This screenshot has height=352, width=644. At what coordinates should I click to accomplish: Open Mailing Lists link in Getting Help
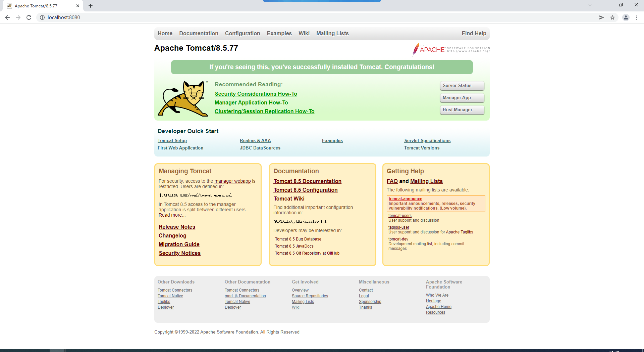426,181
